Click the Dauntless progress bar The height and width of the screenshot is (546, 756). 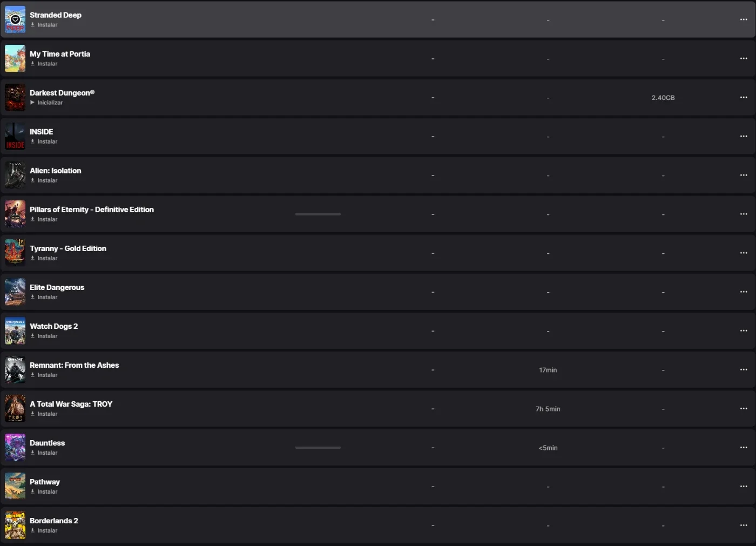[x=318, y=448]
